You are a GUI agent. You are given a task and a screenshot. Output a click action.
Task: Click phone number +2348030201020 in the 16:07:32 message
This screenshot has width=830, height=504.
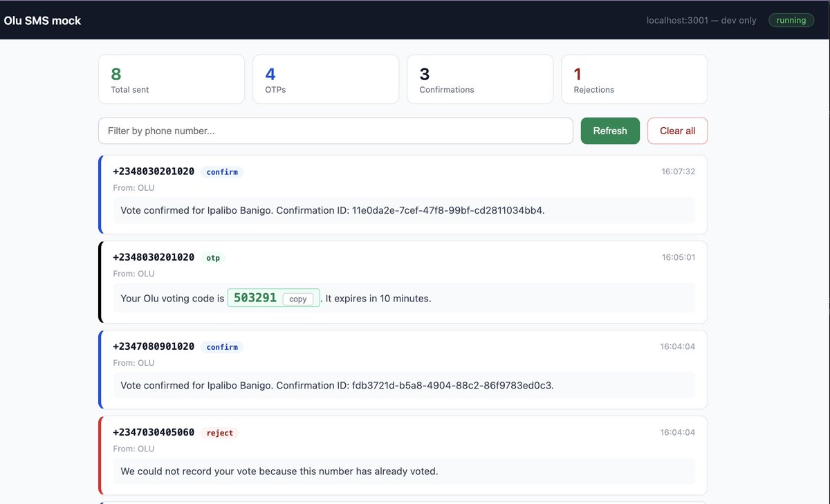[x=154, y=171]
